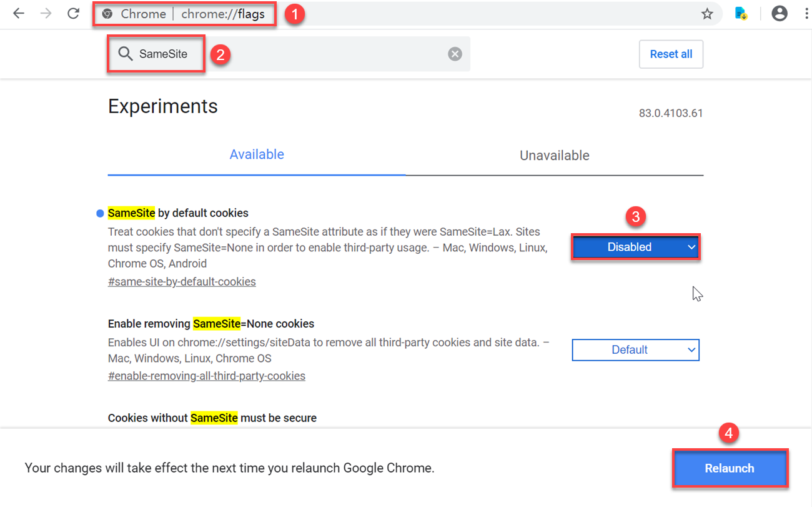Follow the #enable-removing-all-third-party-cookies link
Image resolution: width=812 pixels, height=507 pixels.
point(207,375)
